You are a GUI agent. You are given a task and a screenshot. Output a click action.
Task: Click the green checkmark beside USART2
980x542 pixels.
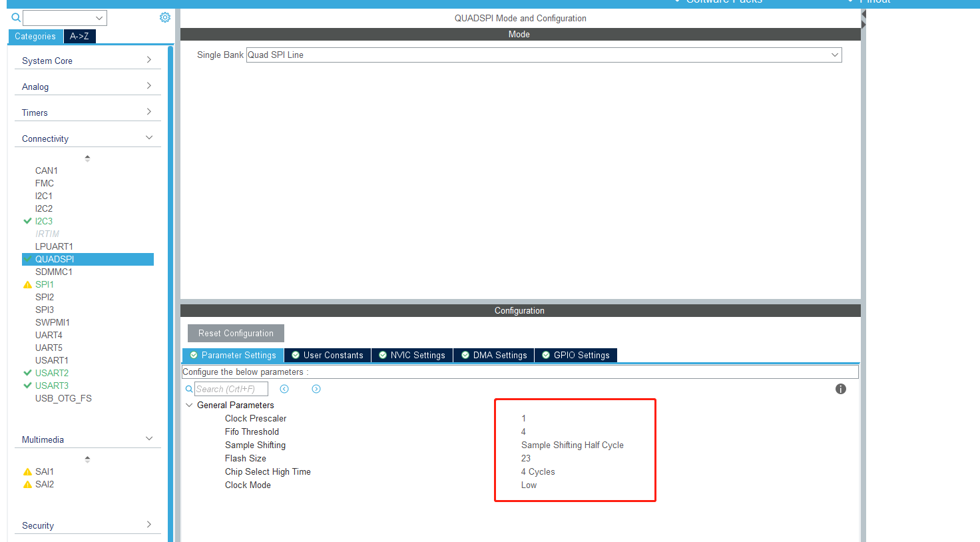click(x=27, y=373)
